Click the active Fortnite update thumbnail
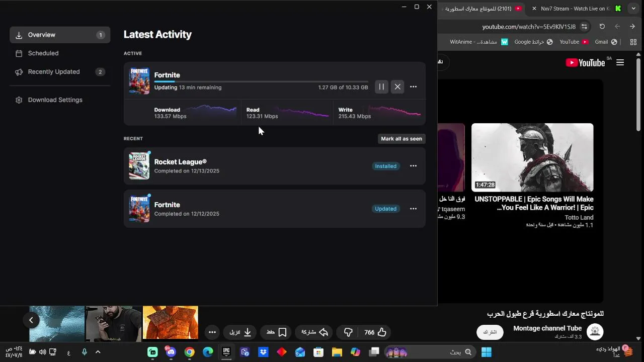 (x=139, y=80)
